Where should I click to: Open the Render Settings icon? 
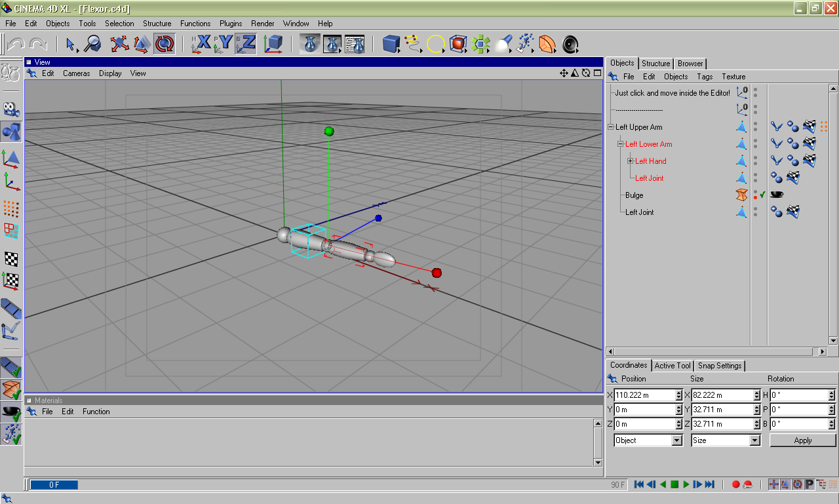[355, 44]
